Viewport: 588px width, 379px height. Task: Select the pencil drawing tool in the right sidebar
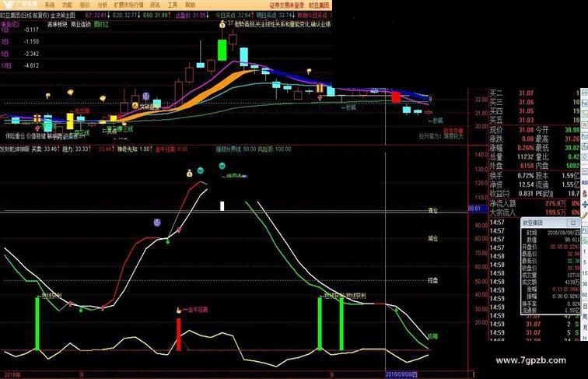(585, 215)
